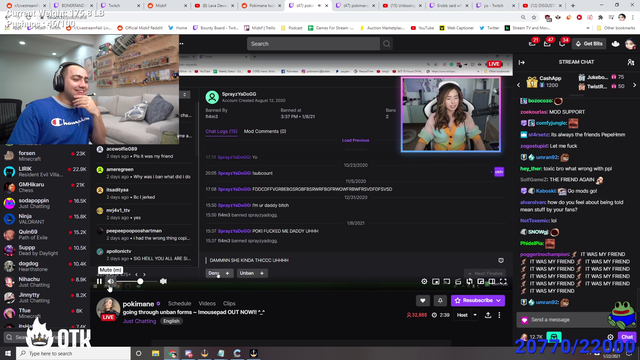Open Ninja channel in sidebar
The height and width of the screenshot is (360, 640).
45,219
